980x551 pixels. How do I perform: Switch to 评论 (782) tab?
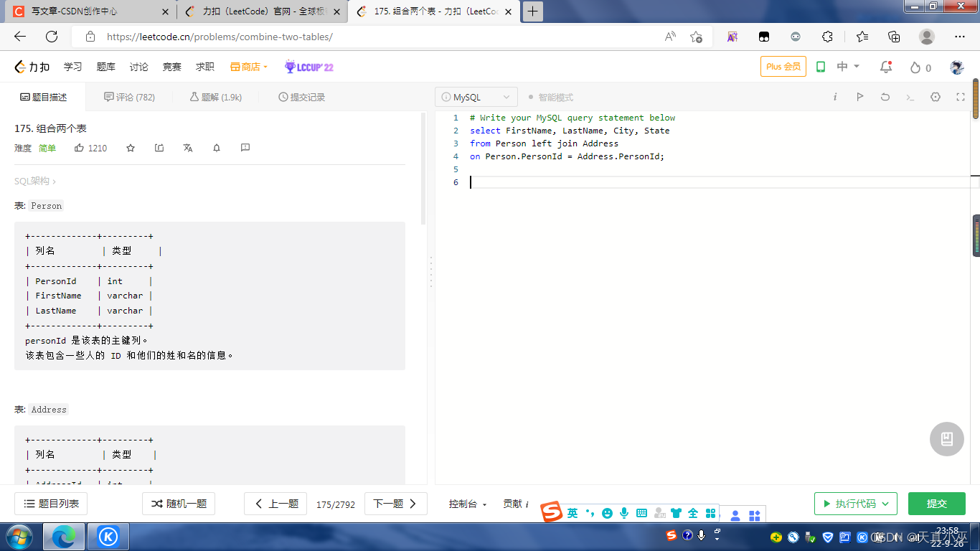[129, 97]
